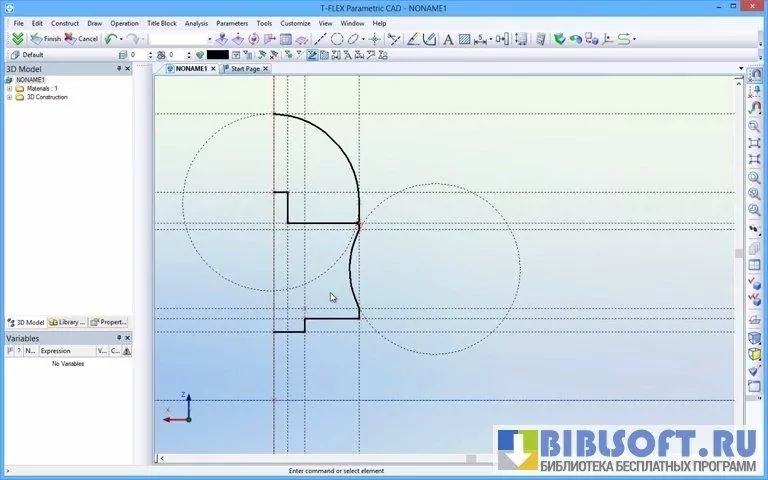768x480 pixels.
Task: Select the Text tool (letter A)
Action: click(x=448, y=39)
